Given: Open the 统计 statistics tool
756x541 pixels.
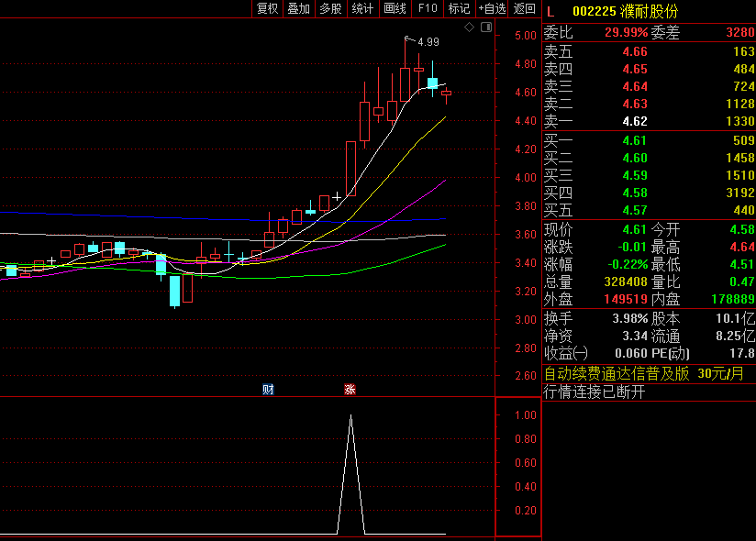Looking at the screenshot, I should [x=362, y=8].
